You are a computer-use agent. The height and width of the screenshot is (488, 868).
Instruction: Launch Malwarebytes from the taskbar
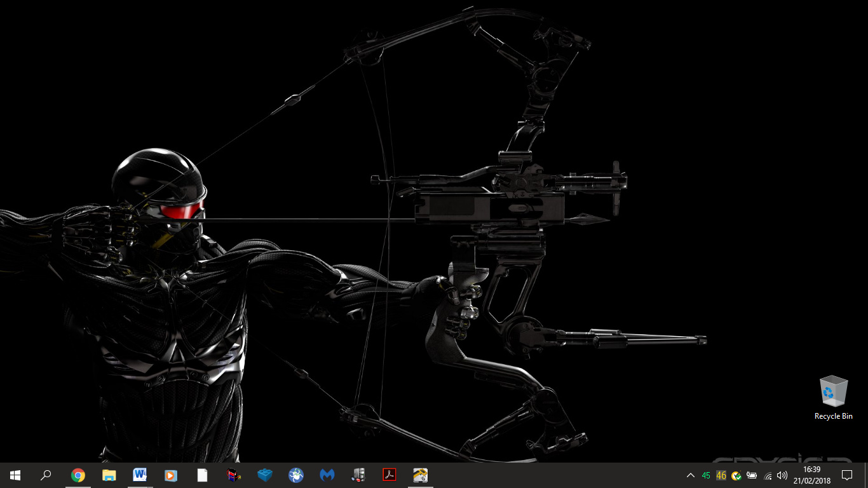pyautogui.click(x=327, y=475)
